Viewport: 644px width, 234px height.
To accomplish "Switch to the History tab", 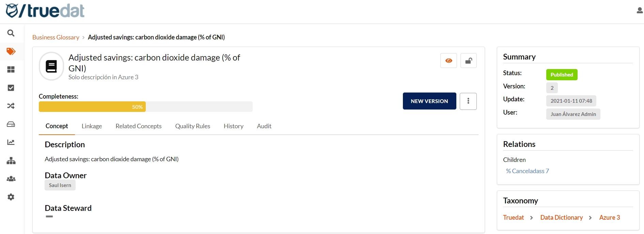I will [x=233, y=126].
